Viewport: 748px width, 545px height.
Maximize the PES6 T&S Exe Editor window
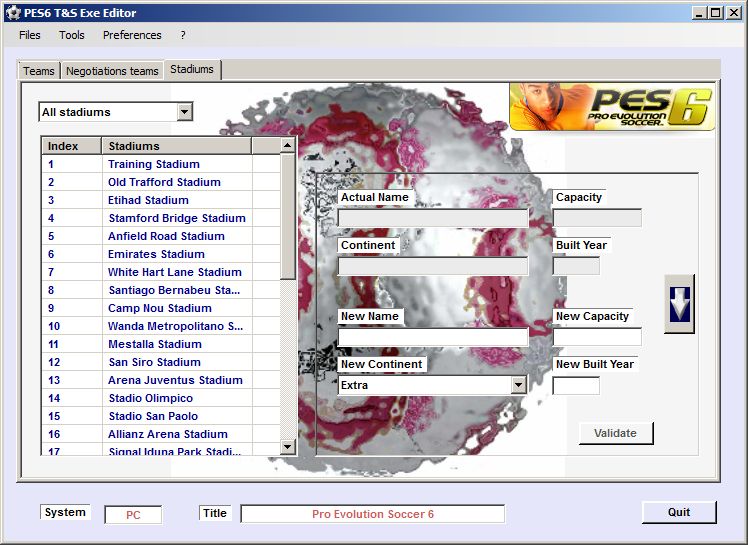(716, 13)
